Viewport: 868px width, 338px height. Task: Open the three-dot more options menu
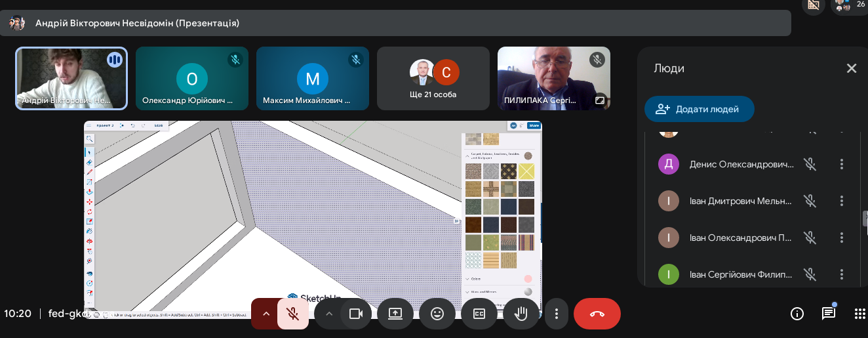pos(557,314)
